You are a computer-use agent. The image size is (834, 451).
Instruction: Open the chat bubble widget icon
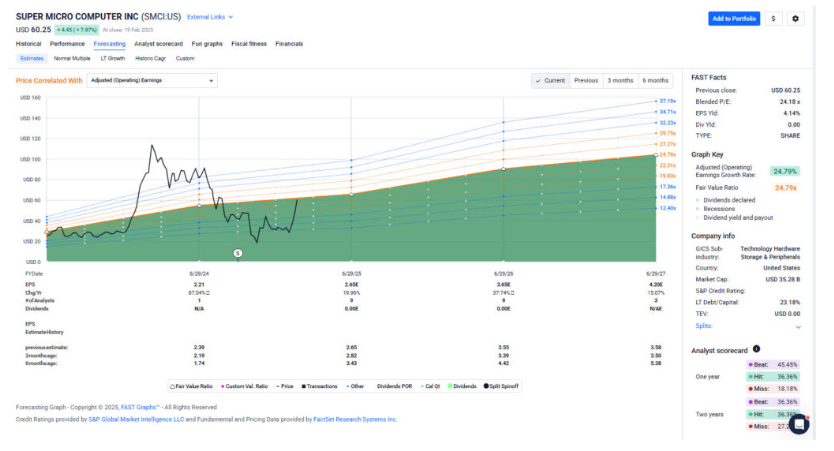pos(799,424)
